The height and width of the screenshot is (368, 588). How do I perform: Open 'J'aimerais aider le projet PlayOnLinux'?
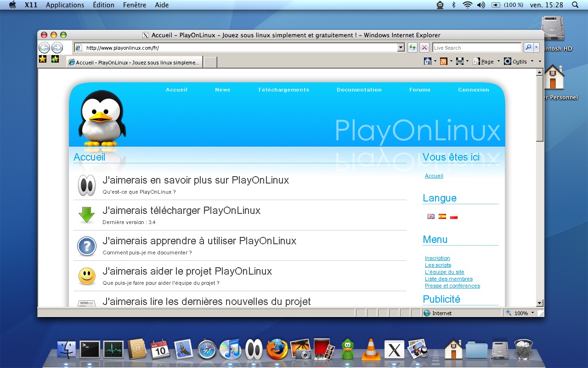[x=187, y=271]
